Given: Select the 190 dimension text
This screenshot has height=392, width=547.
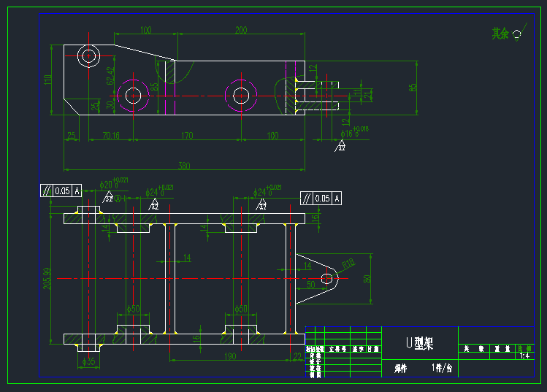Looking at the screenshot, I should pyautogui.click(x=230, y=356).
